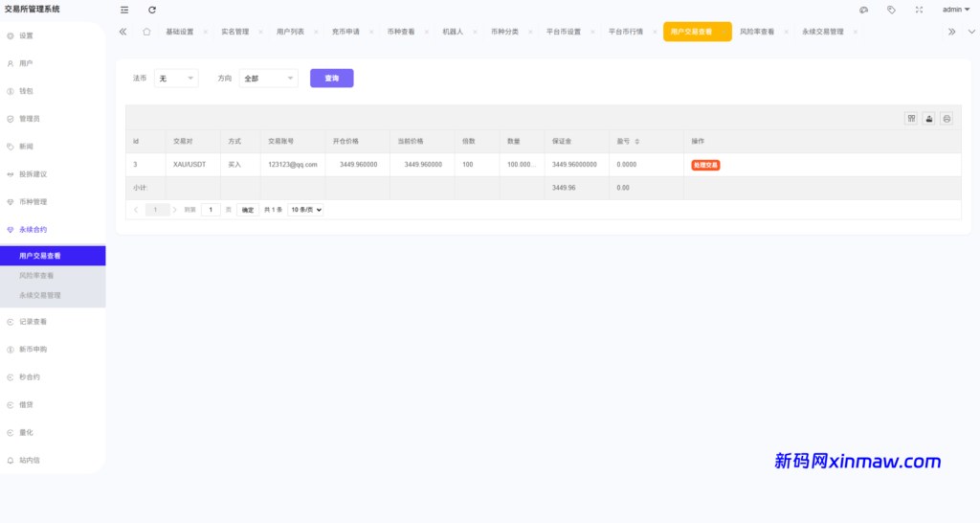Open tab options chevron at far right
The height and width of the screenshot is (523, 980).
pos(971,32)
